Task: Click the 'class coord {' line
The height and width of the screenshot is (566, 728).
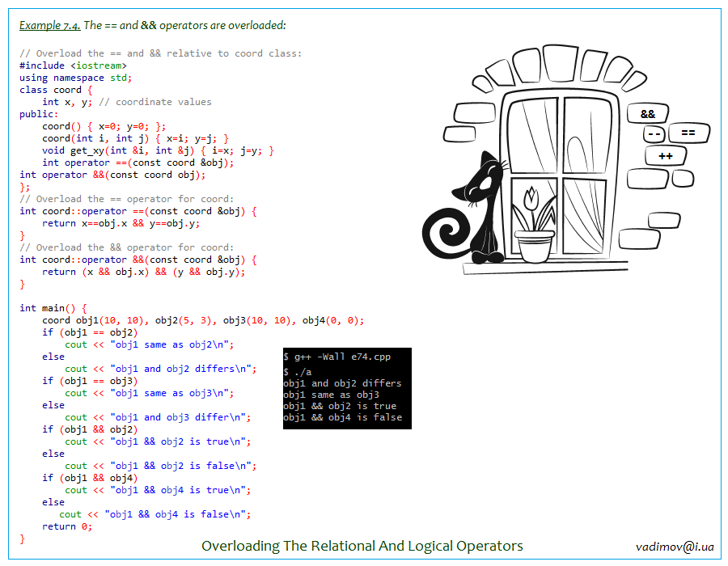Action: [56, 90]
